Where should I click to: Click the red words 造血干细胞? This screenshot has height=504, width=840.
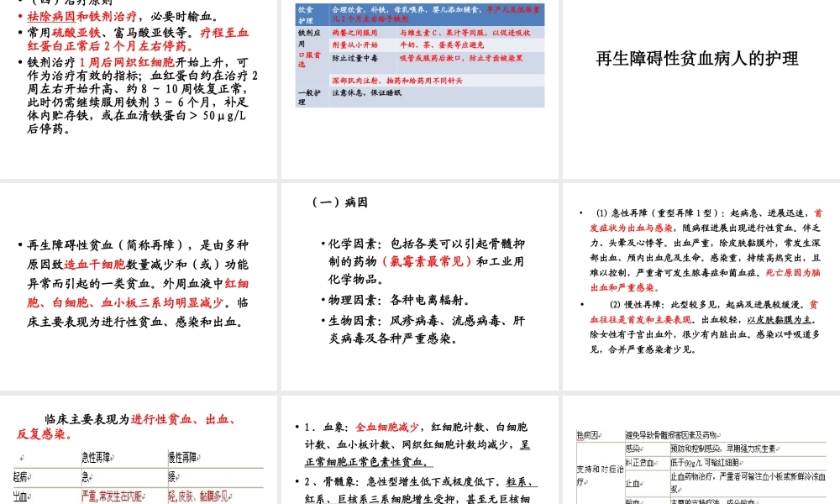pos(95,264)
